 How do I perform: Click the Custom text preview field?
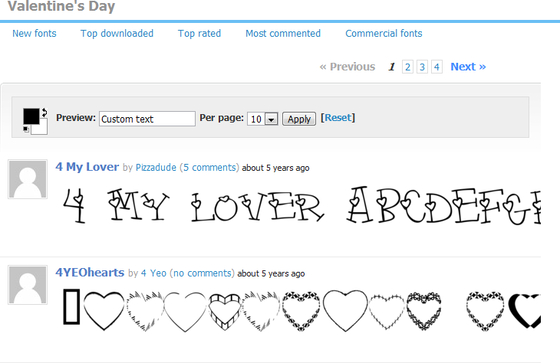(x=147, y=119)
